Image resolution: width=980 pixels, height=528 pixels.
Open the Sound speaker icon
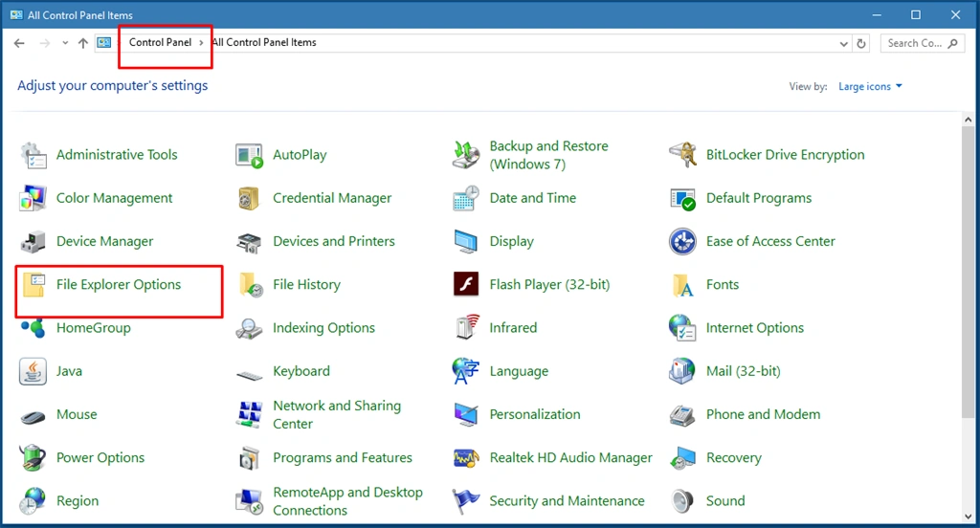click(x=682, y=501)
